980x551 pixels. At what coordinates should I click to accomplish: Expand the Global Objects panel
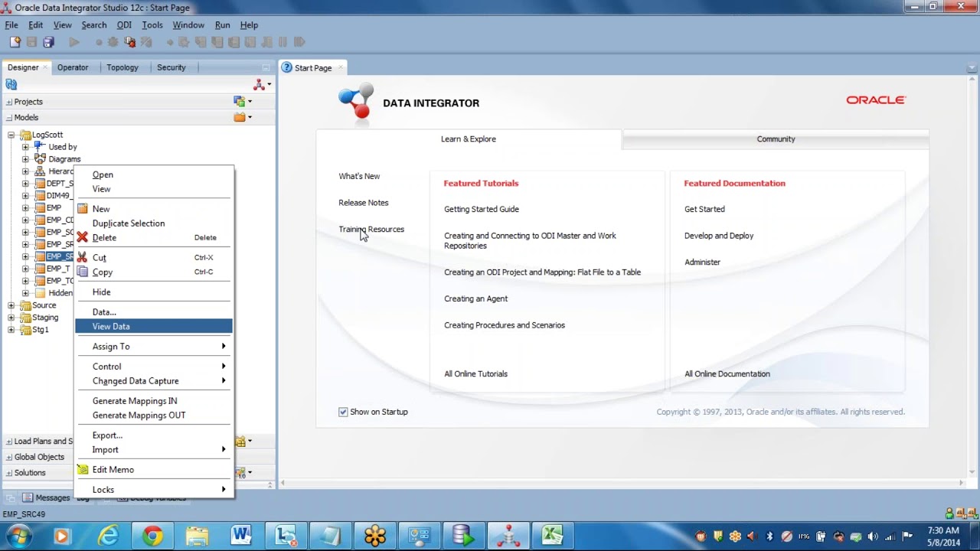[x=9, y=457]
